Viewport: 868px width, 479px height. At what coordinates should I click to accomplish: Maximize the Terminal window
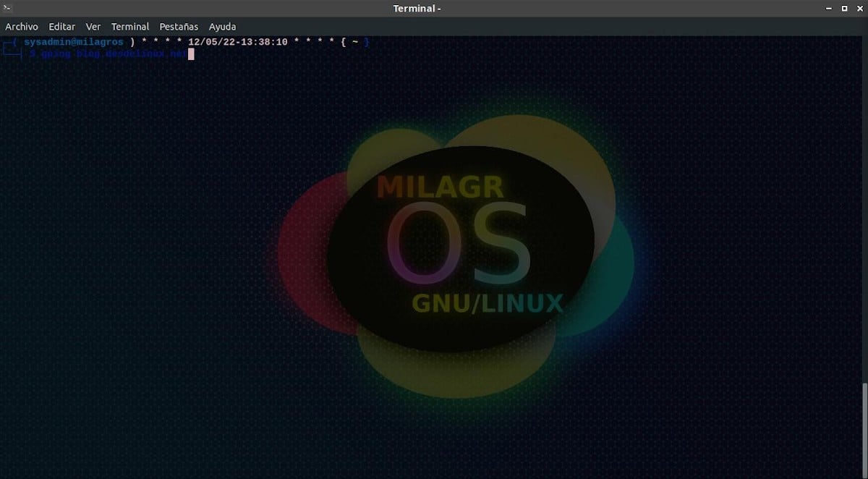[x=843, y=8]
